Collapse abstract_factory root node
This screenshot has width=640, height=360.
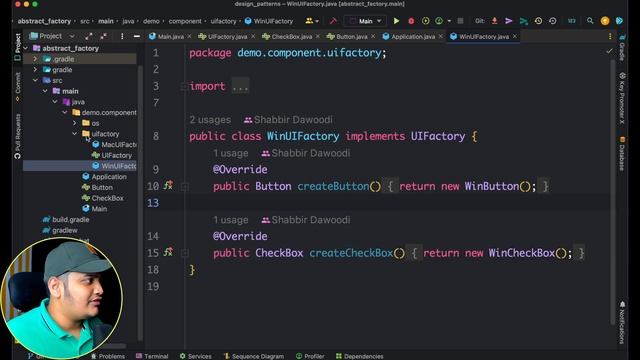26,48
